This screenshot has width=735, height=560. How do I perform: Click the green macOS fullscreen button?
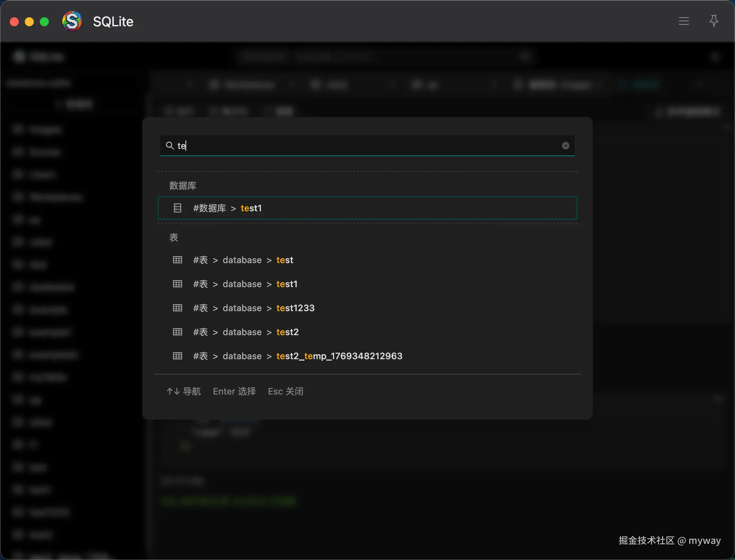[44, 22]
